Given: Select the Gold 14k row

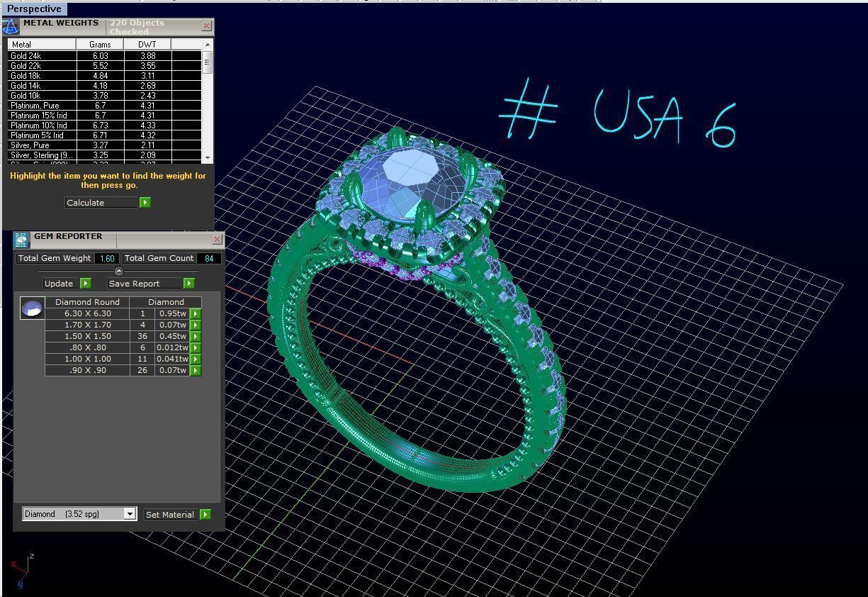Looking at the screenshot, I should (x=105, y=85).
